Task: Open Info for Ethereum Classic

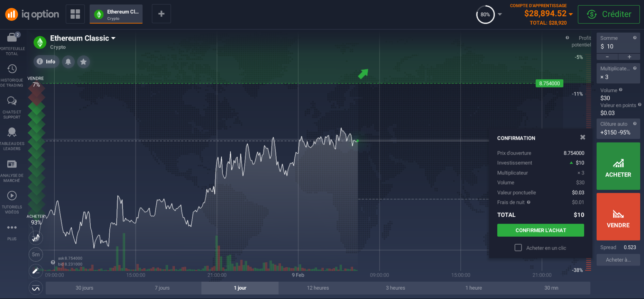Action: 46,62
